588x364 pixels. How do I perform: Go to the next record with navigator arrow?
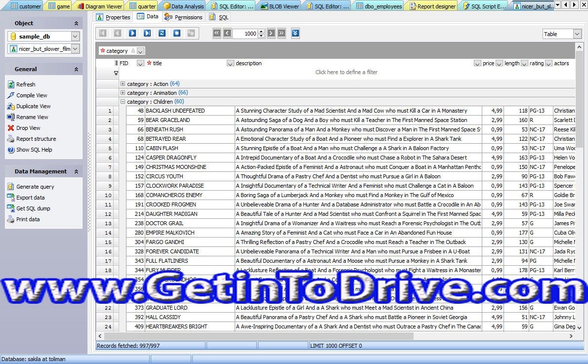click(132, 33)
